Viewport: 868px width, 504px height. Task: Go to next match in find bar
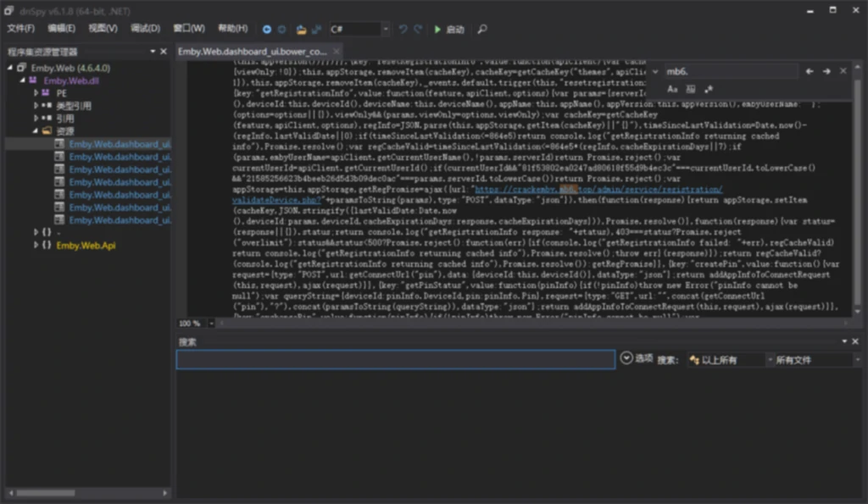point(826,71)
